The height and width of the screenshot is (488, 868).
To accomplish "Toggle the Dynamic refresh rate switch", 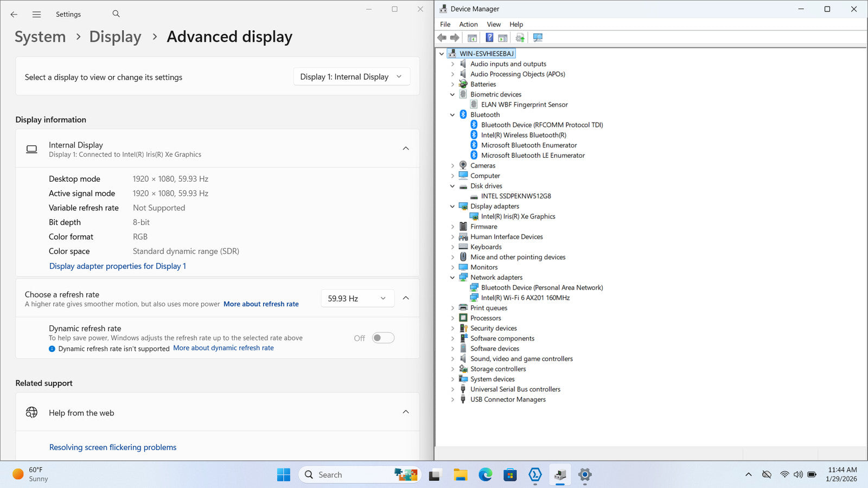I will point(383,338).
